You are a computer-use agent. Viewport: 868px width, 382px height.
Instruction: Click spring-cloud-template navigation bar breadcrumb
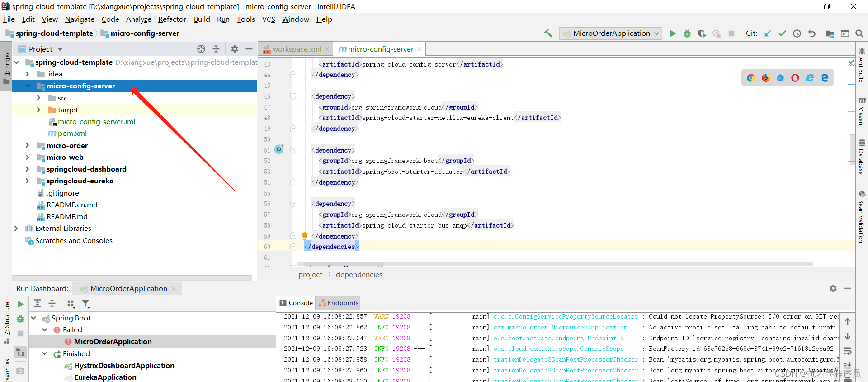click(x=54, y=33)
